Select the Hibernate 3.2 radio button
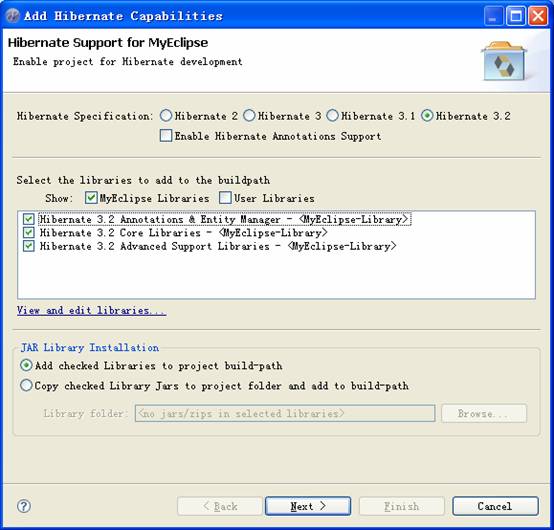554x530 pixels. (x=427, y=116)
